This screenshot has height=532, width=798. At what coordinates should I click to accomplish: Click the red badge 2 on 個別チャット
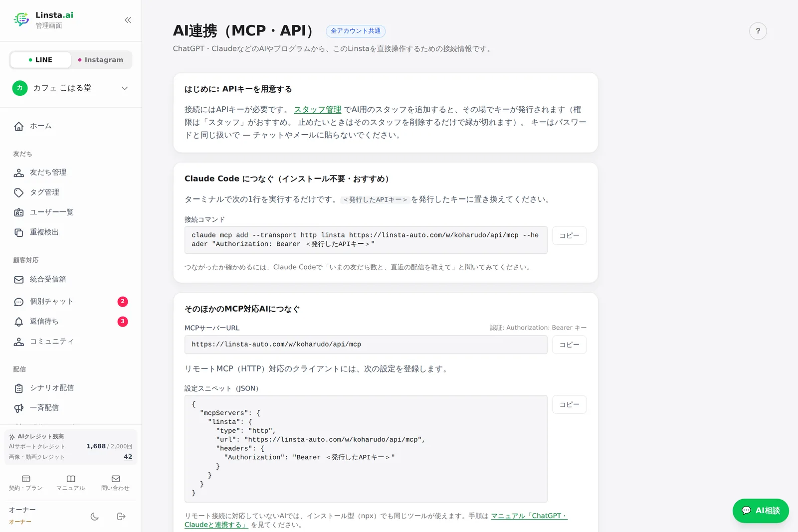point(123,301)
